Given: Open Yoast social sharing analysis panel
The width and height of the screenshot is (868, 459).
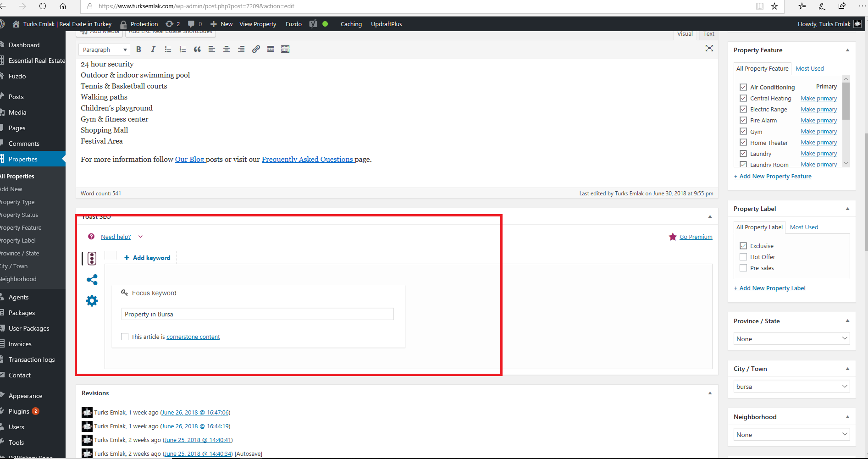Looking at the screenshot, I should 92,280.
